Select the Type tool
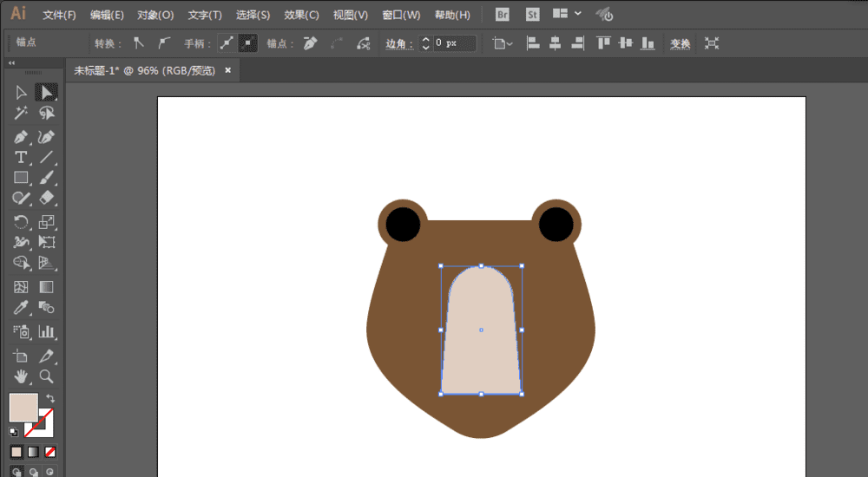The height and width of the screenshot is (477, 868). [x=21, y=157]
